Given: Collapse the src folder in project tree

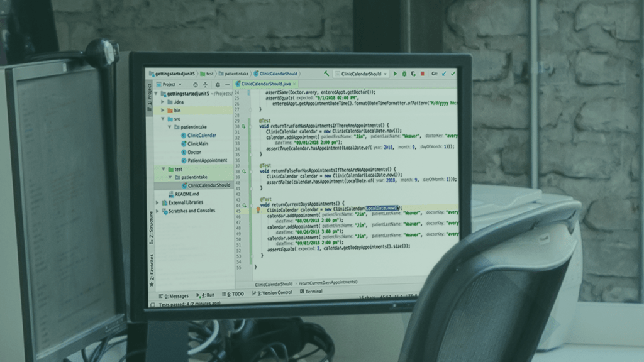Looking at the screenshot, I should point(162,118).
